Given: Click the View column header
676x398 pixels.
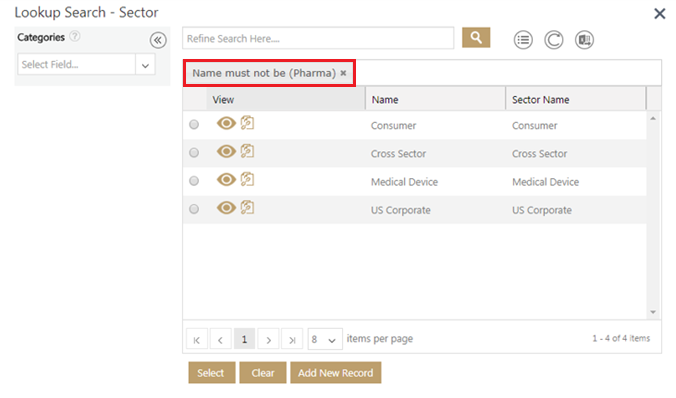Looking at the screenshot, I should (285, 100).
